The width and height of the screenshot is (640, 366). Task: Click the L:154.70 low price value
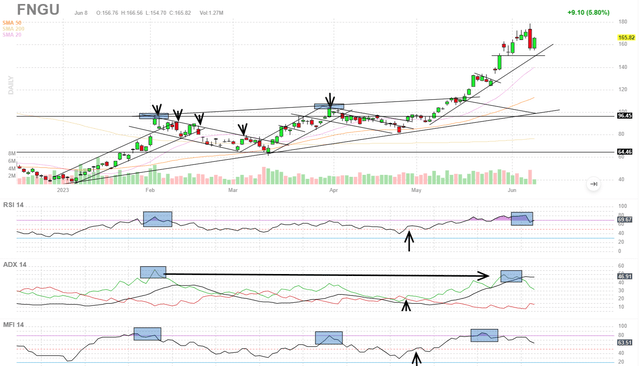point(156,13)
